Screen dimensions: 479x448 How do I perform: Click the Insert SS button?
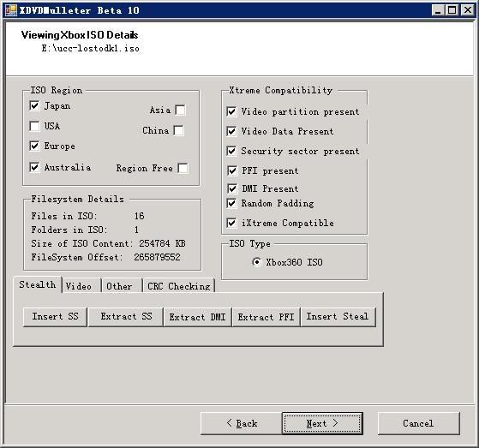tap(56, 317)
